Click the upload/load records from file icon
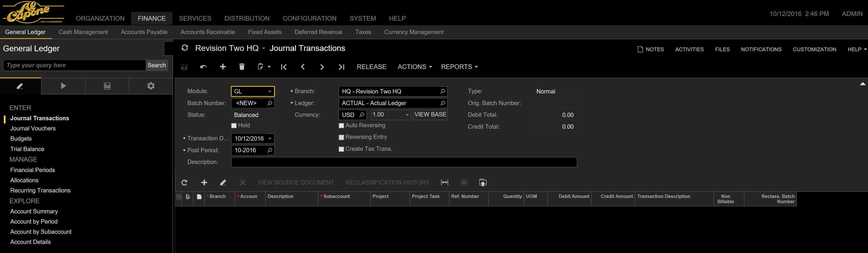The width and height of the screenshot is (868, 253). point(483,182)
